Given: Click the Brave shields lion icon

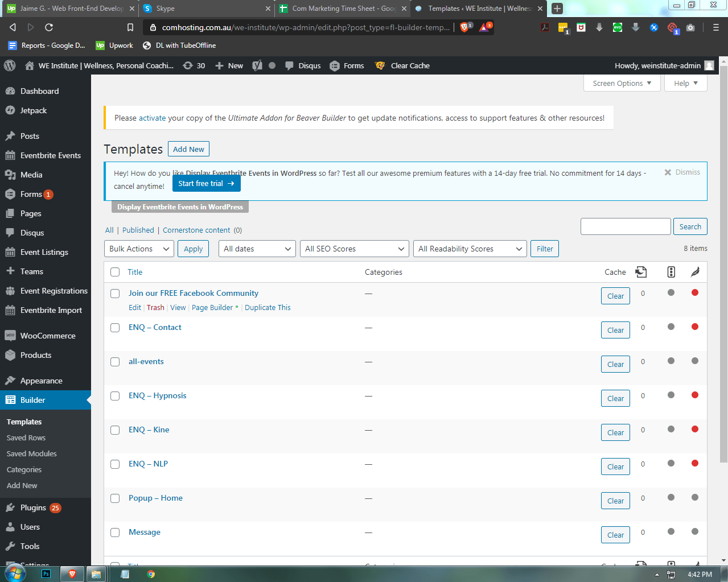Looking at the screenshot, I should 464,27.
